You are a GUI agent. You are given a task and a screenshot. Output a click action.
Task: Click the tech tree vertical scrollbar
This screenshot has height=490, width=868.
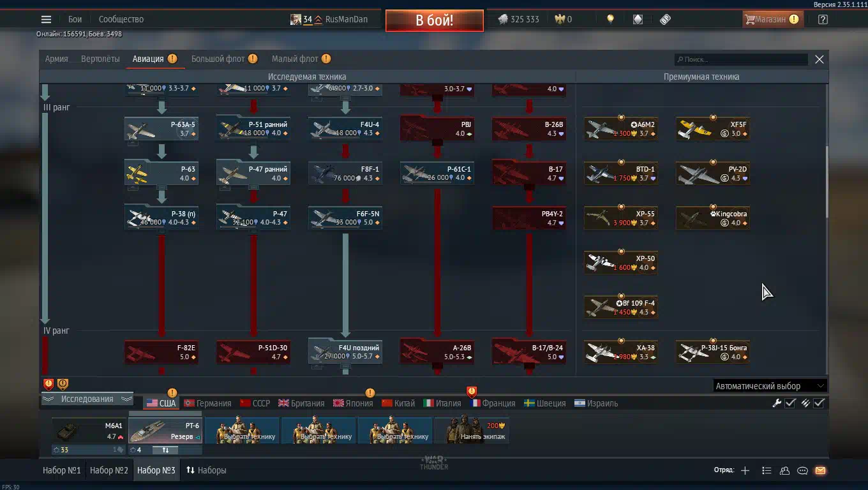coord(827,182)
